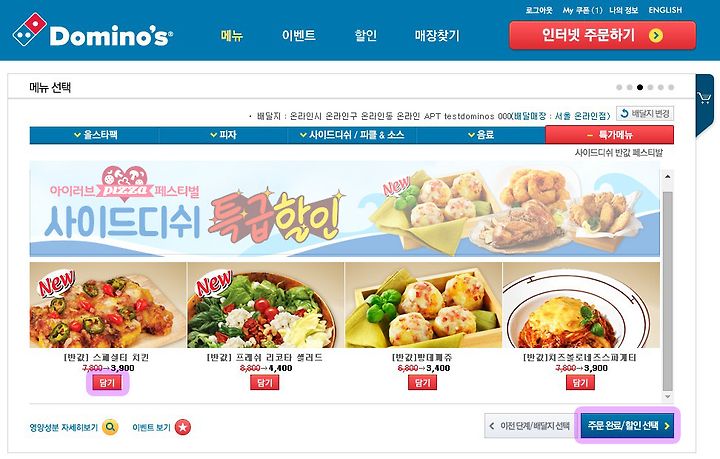Select the third step indicator dot
720x459 pixels.
[x=640, y=87]
